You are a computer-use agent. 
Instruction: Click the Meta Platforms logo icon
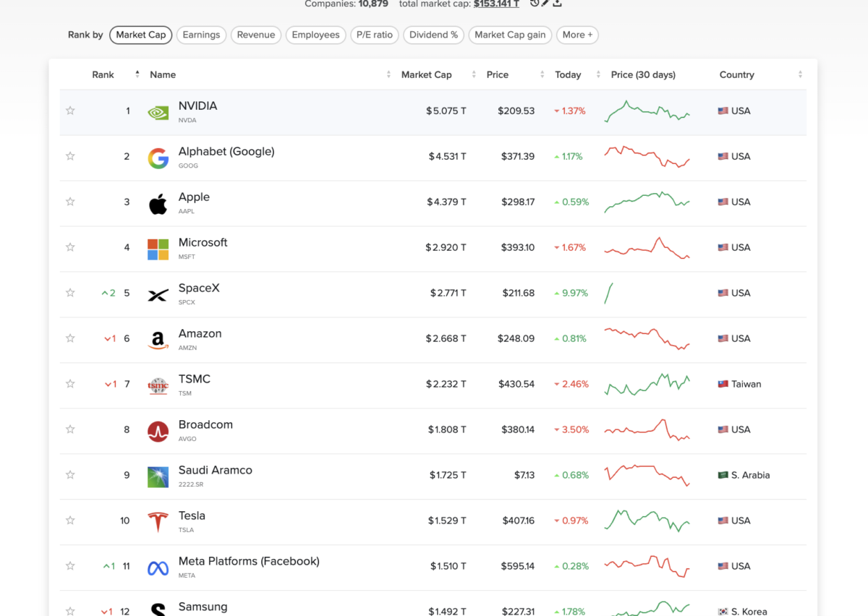point(158,568)
